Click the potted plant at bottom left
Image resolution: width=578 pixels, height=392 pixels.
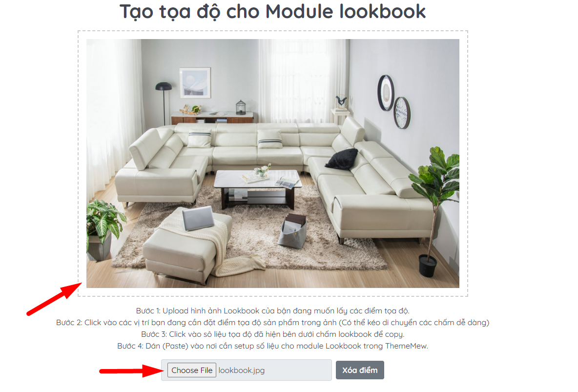[101, 229]
